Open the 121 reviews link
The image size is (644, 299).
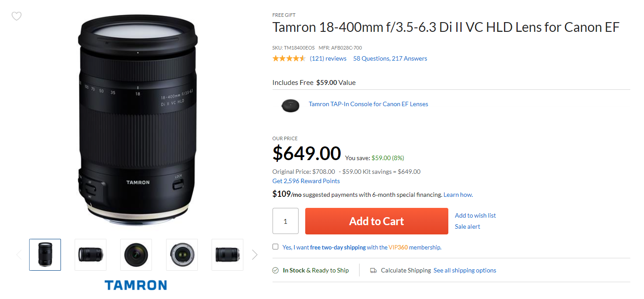tap(328, 58)
